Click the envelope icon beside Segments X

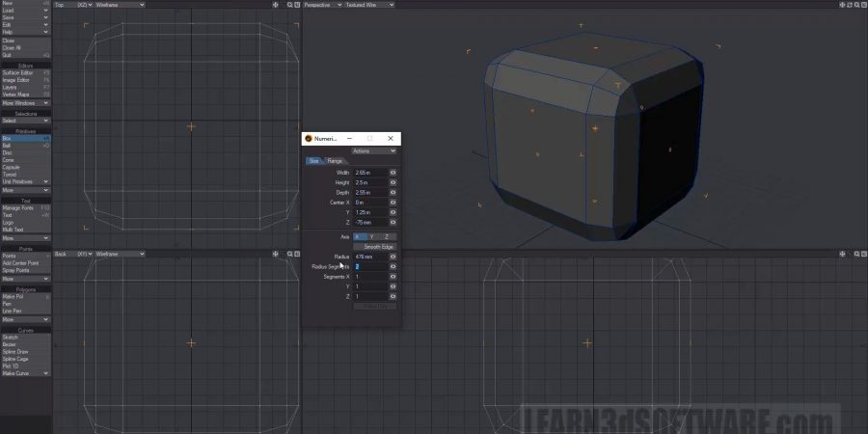[x=393, y=277]
